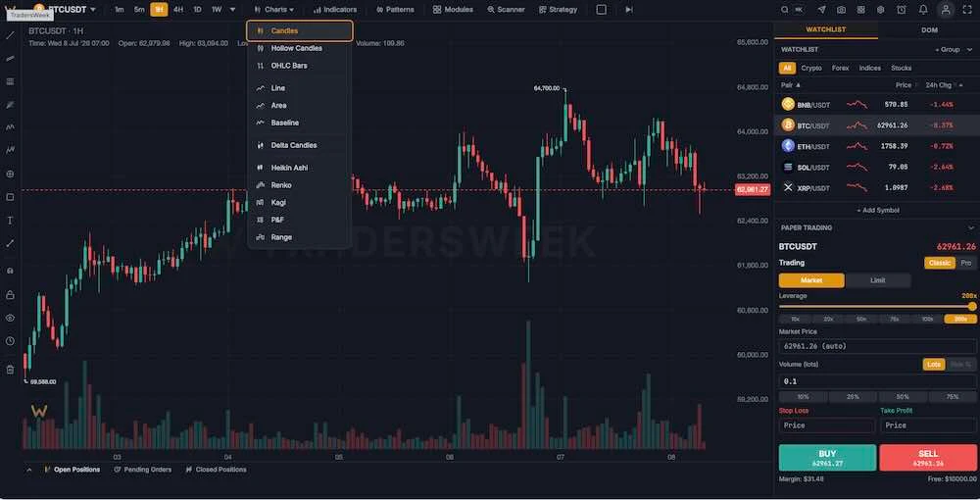This screenshot has width=980, height=500.
Task: Click the lock drawings icon
Action: [10, 294]
